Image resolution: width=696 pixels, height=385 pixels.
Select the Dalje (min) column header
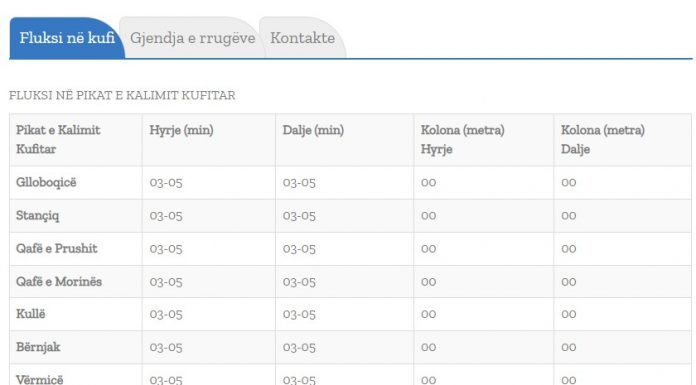(313, 130)
